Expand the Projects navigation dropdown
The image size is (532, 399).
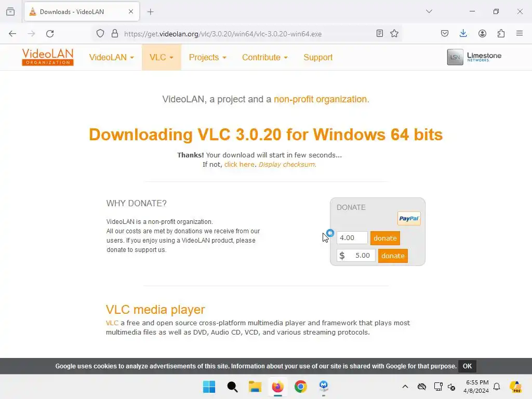click(208, 57)
